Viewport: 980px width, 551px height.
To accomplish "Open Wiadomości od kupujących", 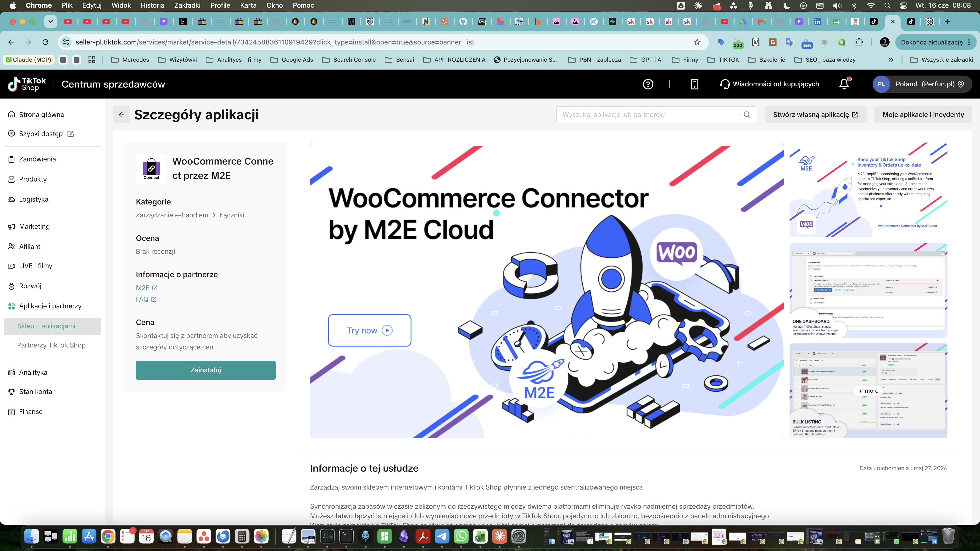I will [769, 84].
